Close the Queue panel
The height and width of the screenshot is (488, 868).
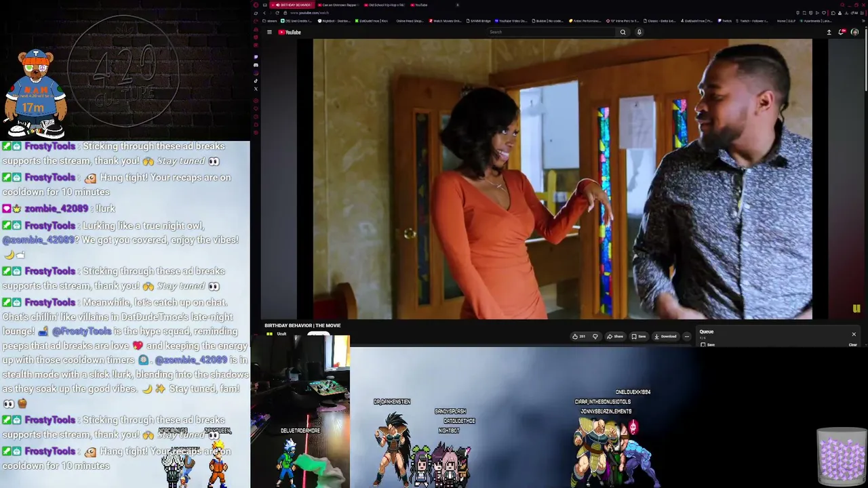(x=854, y=334)
